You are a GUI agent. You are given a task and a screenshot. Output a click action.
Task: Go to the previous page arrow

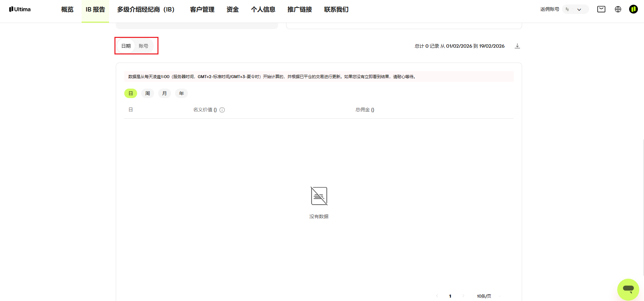437,296
